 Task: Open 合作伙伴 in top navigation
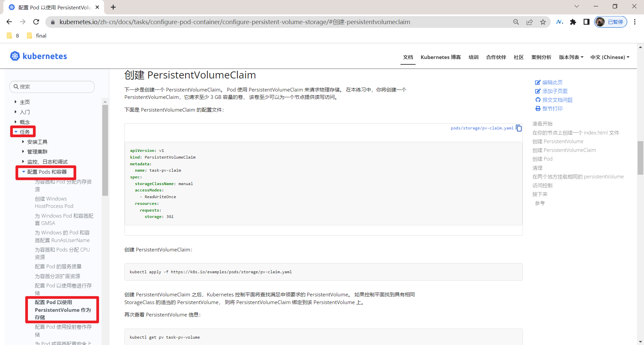pyautogui.click(x=496, y=57)
